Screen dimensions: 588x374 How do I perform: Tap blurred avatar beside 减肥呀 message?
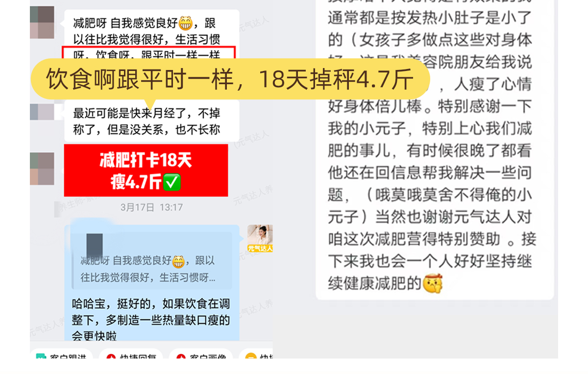[42, 23]
